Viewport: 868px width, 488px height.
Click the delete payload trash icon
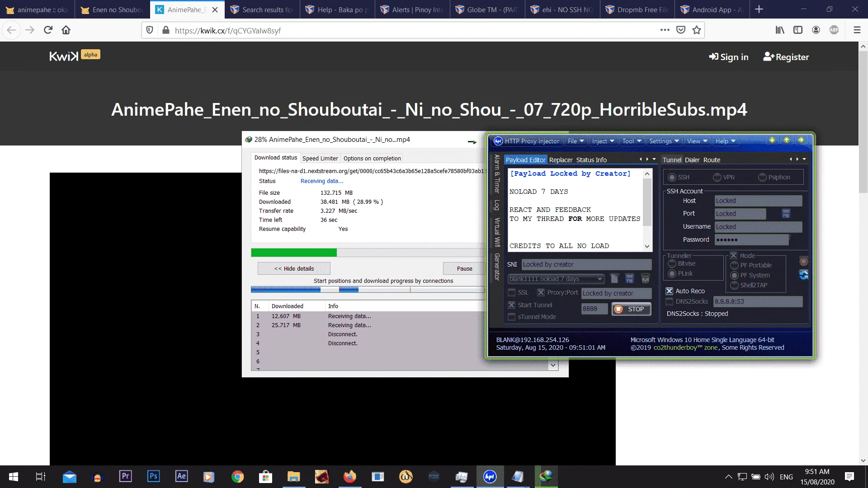[x=646, y=278]
